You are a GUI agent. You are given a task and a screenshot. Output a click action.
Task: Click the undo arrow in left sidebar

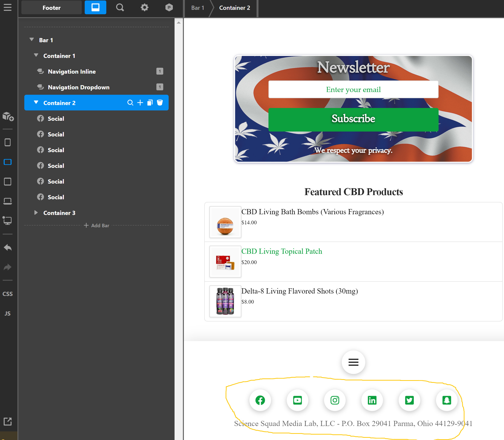pos(8,248)
